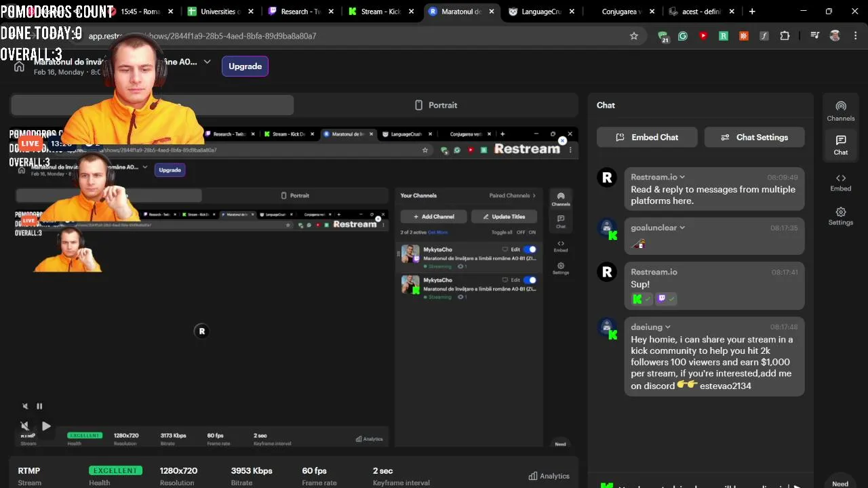Open a new browser tab

752,12
